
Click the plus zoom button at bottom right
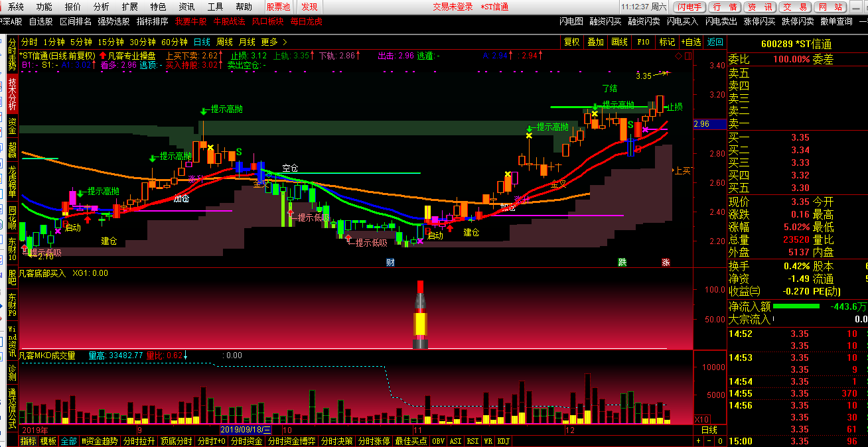(699, 441)
